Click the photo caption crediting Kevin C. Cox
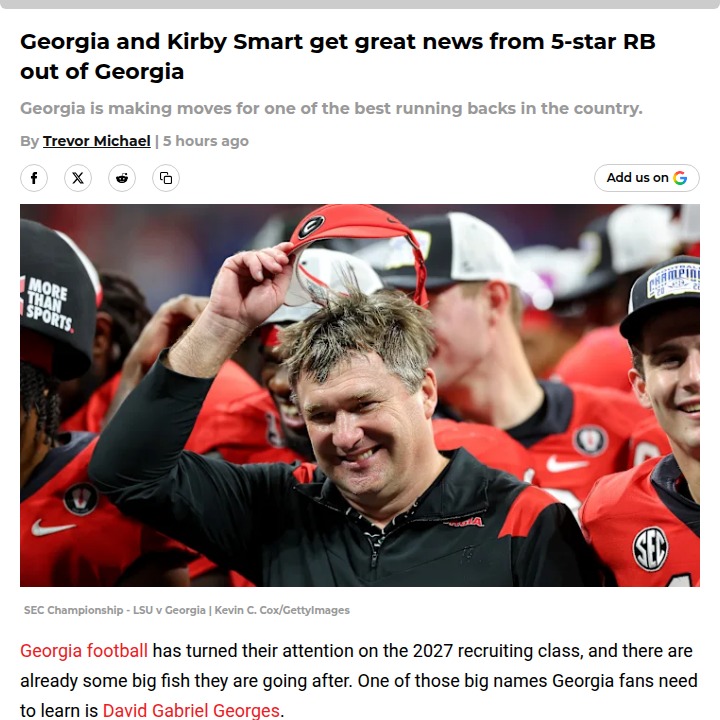Screen dimensions: 720x720 tap(187, 610)
